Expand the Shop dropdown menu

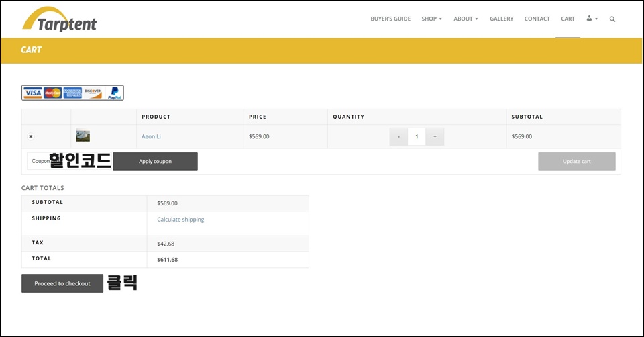point(431,19)
